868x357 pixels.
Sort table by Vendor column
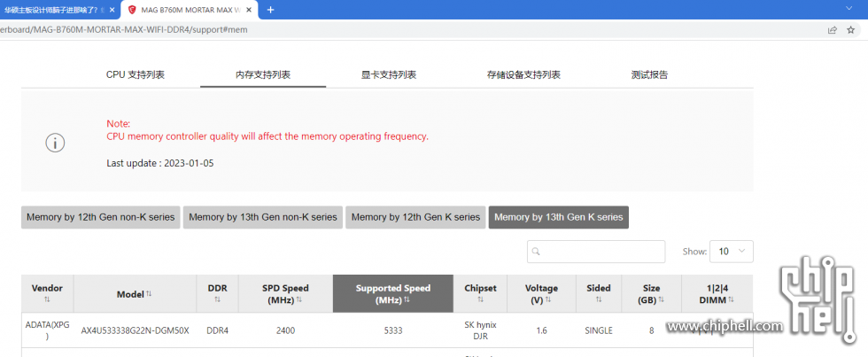[x=47, y=293]
